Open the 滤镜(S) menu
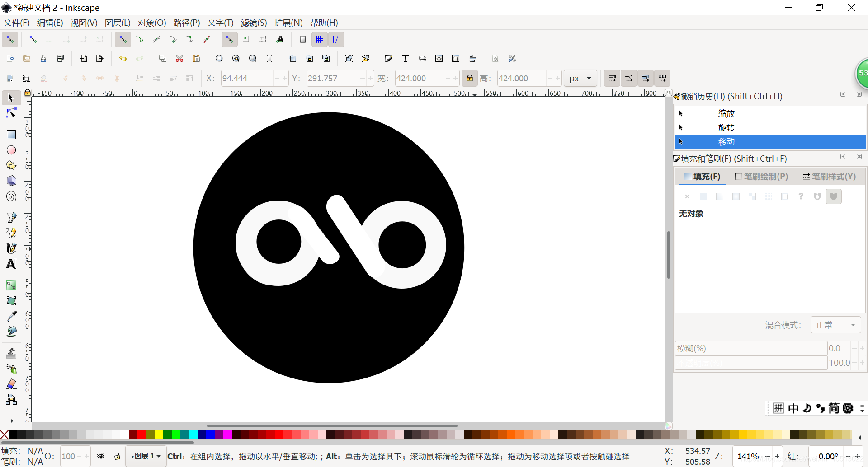Image resolution: width=868 pixels, height=467 pixels. [x=254, y=23]
